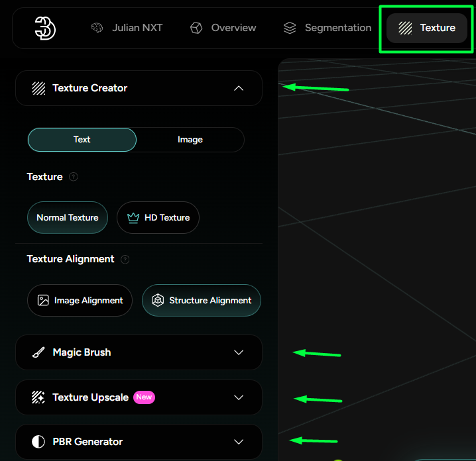Click the cube icon beside Overview
The image size is (476, 461).
(x=196, y=28)
